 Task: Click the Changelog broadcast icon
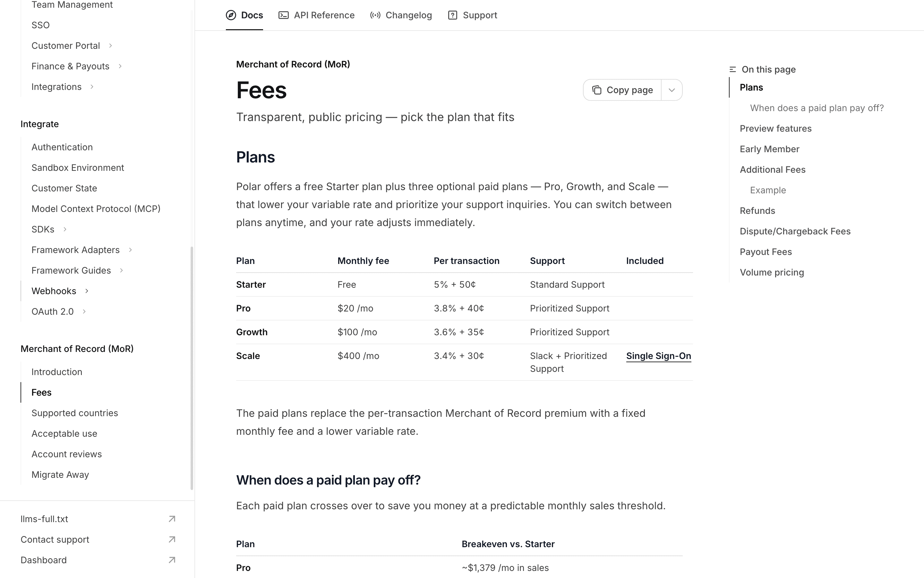click(375, 15)
